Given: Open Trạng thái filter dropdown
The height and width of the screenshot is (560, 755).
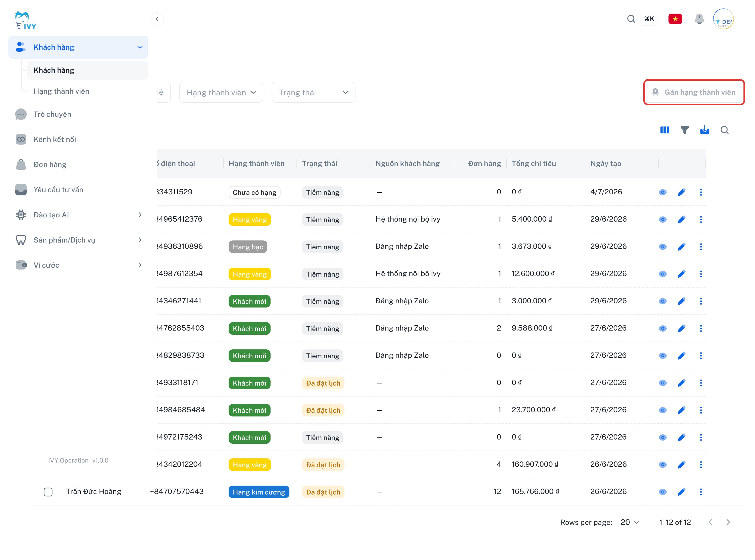Looking at the screenshot, I should 313,92.
